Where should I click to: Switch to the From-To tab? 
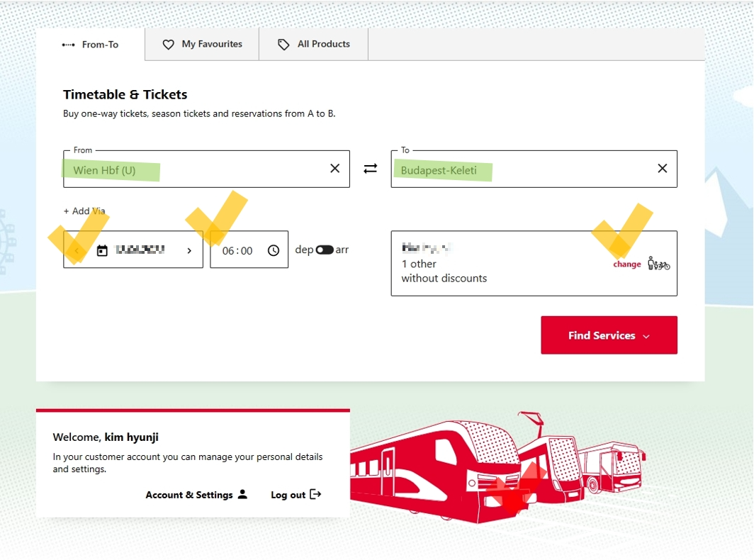91,44
